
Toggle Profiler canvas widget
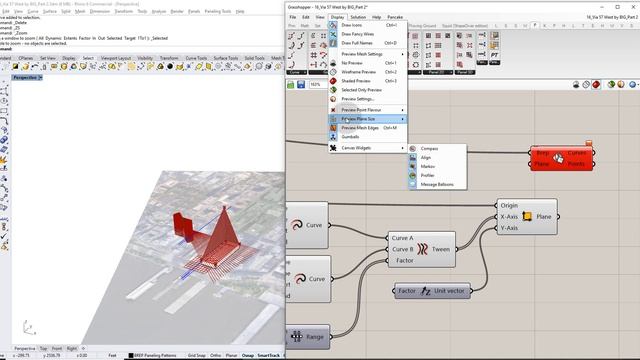tap(438, 176)
